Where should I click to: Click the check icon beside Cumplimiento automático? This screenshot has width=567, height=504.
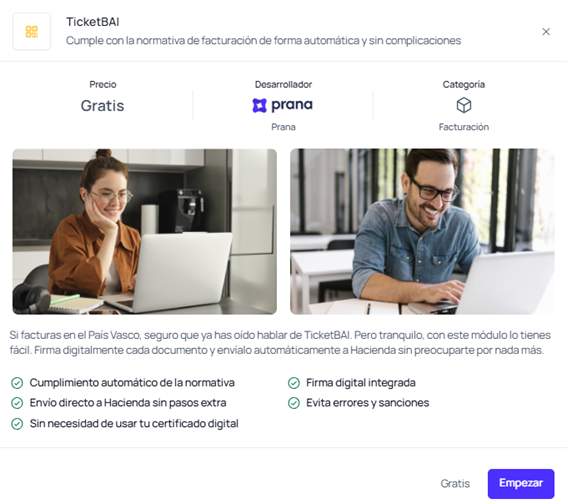17,383
